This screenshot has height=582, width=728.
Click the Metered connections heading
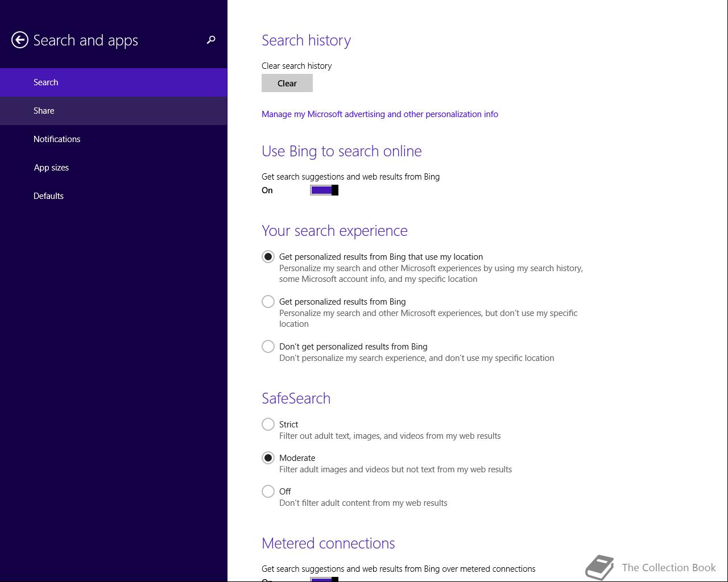(x=329, y=543)
